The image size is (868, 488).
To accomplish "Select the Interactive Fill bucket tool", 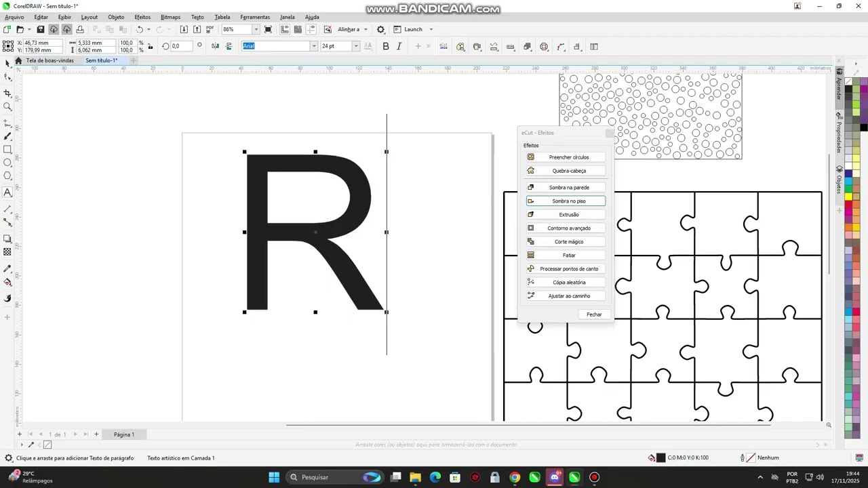I will pos(7,282).
